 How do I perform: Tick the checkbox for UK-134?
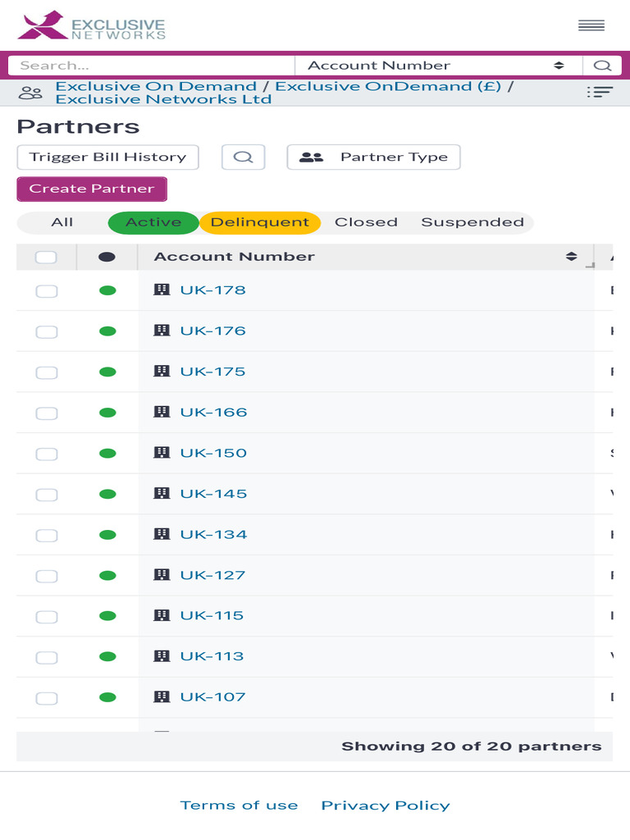[47, 535]
